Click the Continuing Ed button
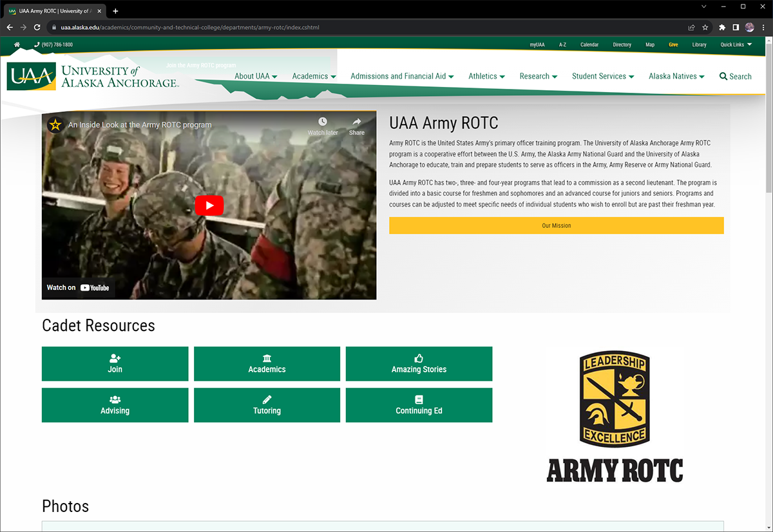The width and height of the screenshot is (773, 532). [x=419, y=405]
